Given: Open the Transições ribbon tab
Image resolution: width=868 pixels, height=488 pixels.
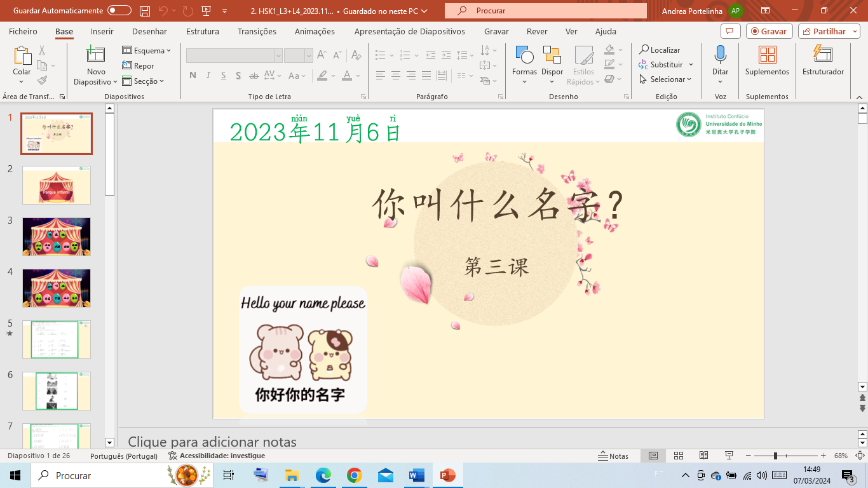Looking at the screenshot, I should [x=257, y=31].
